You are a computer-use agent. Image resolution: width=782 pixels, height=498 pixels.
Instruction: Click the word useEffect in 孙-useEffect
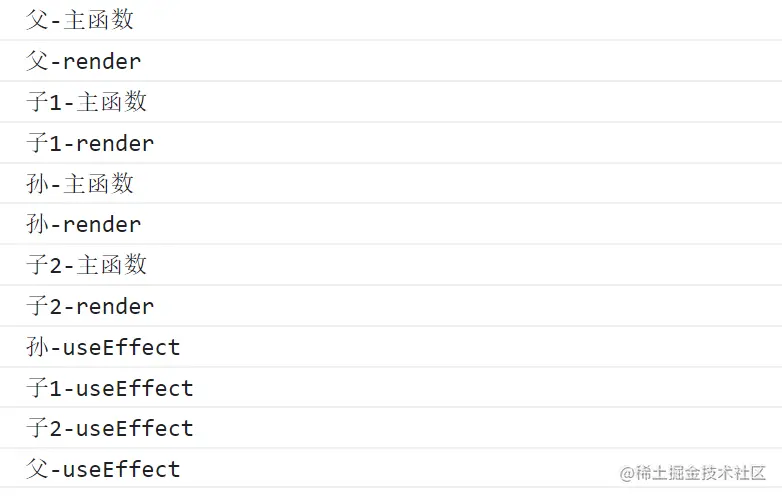[121, 347]
